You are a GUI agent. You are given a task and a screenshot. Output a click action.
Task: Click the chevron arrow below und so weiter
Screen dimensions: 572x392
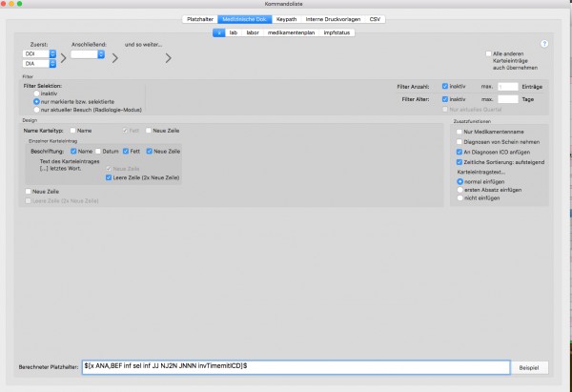[168, 58]
